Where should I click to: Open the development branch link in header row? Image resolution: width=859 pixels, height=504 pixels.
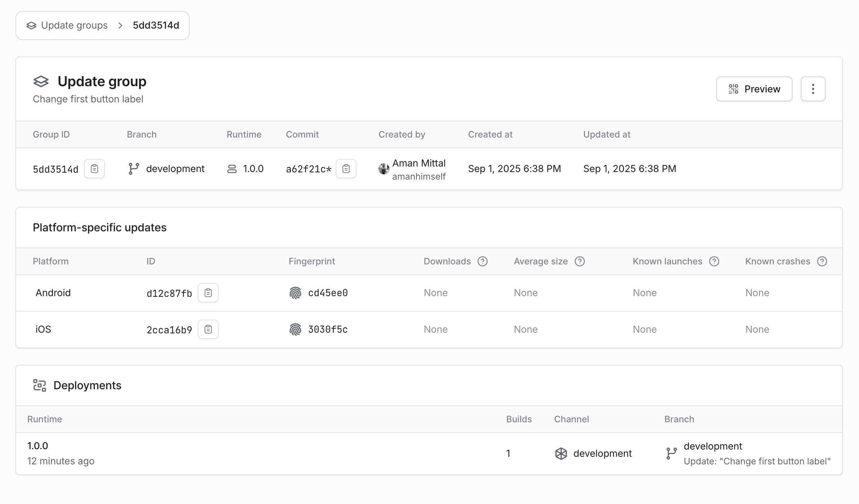(x=175, y=169)
